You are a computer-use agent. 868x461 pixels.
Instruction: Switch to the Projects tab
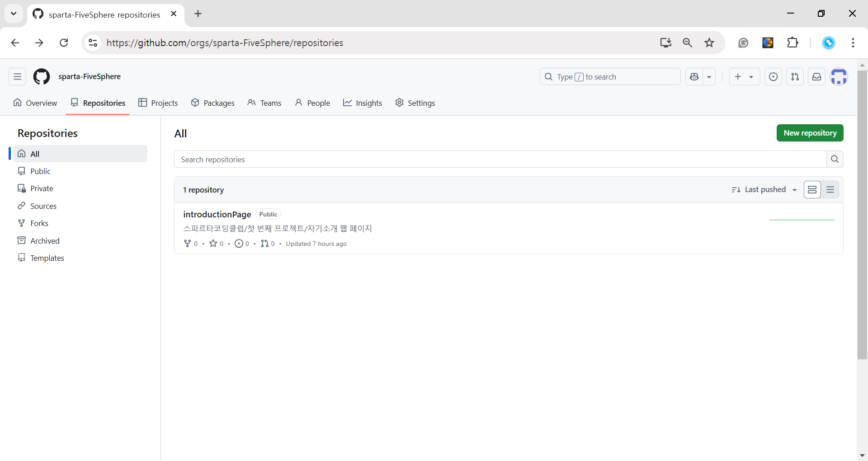tap(158, 103)
